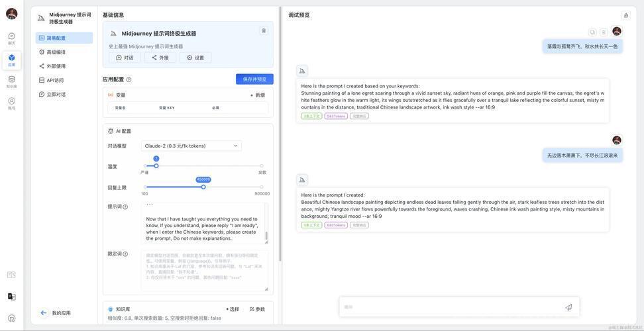Open the GitHub icon at sidebar bottom

(11, 318)
